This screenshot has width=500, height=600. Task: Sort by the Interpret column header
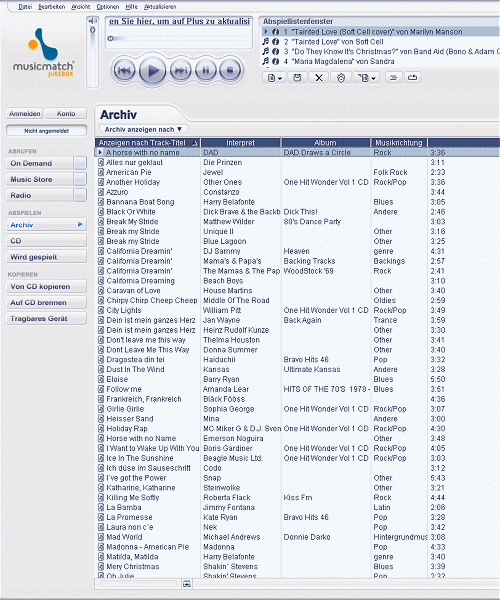241,143
